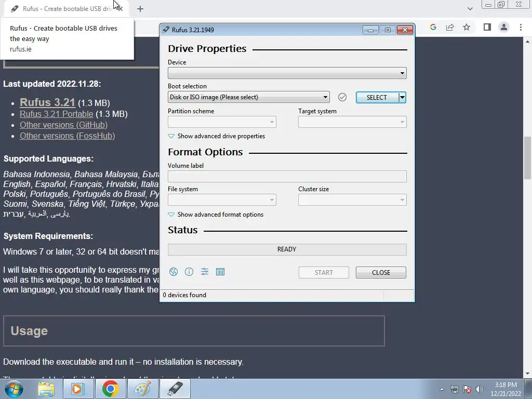Click the Volume label input field
Screen dimensions: 532x399
click(287, 177)
